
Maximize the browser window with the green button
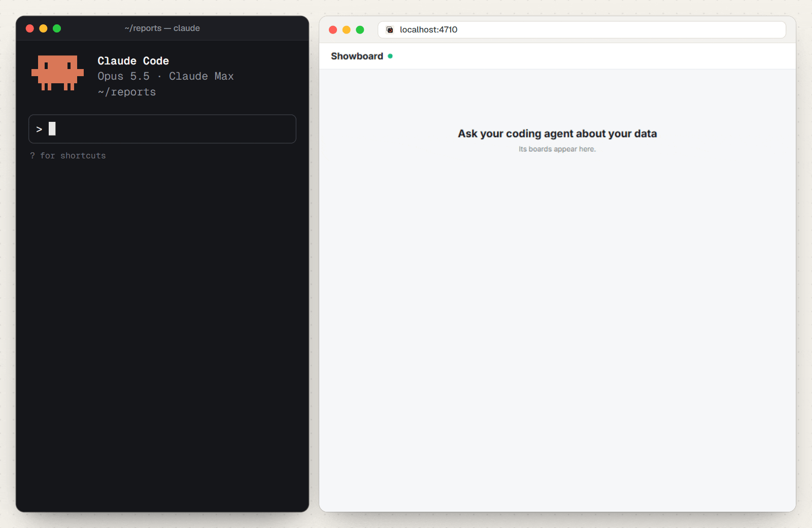(360, 30)
